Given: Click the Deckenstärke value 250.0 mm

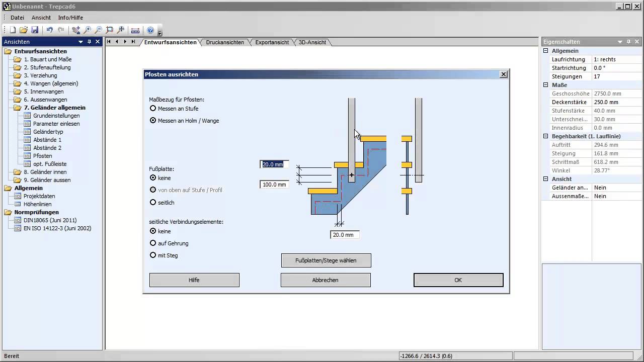Looking at the screenshot, I should pos(617,102).
